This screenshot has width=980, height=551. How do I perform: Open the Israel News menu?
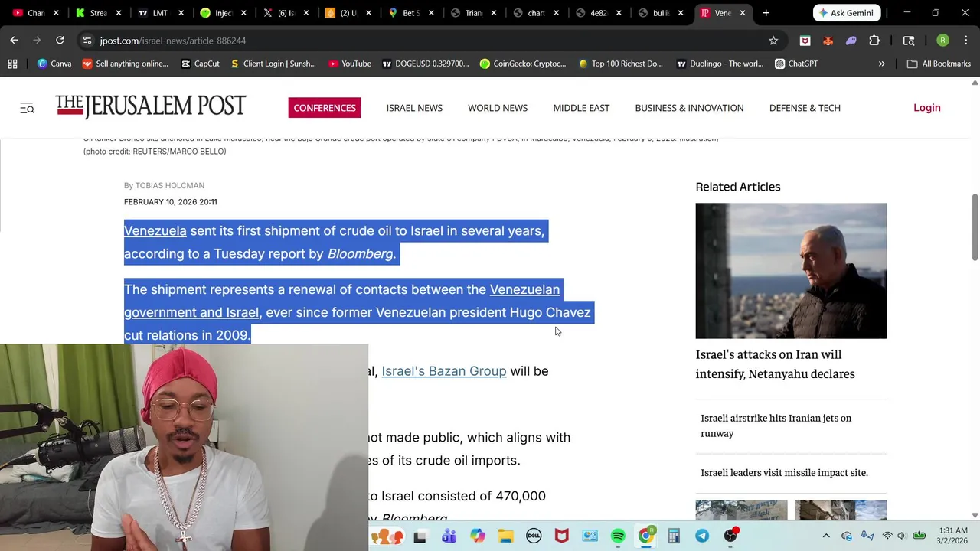(414, 108)
